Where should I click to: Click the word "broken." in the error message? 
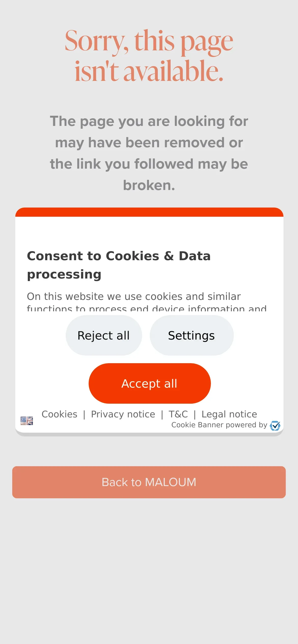[x=149, y=185]
